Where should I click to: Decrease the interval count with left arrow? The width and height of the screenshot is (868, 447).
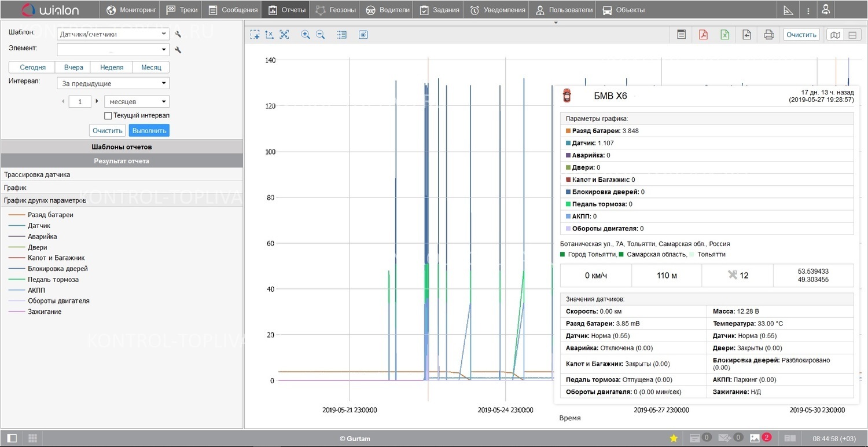(x=63, y=101)
